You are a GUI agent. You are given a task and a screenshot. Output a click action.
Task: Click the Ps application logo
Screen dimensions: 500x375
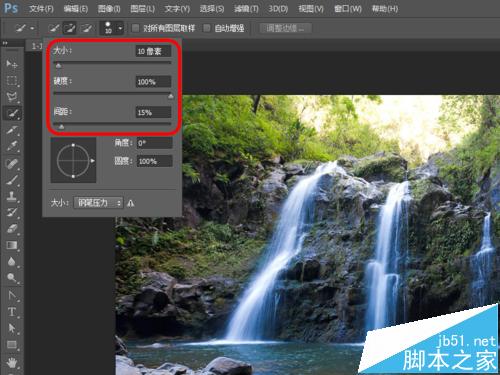click(x=11, y=8)
